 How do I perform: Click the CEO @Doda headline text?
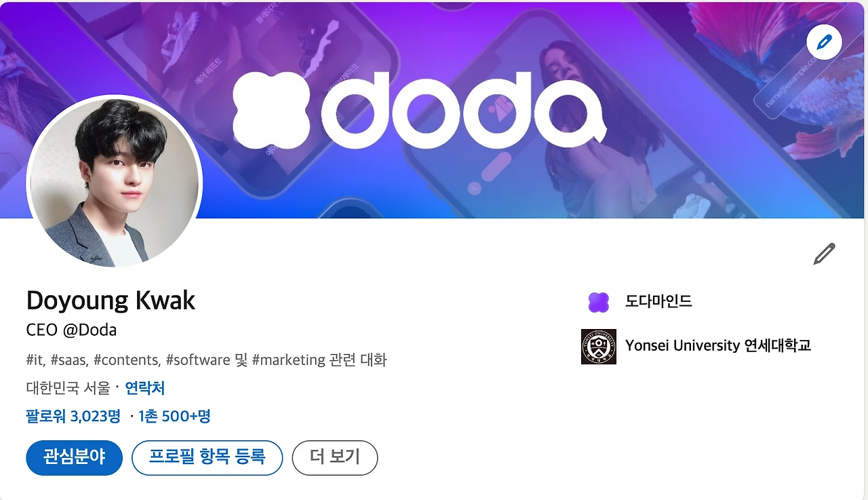(71, 330)
